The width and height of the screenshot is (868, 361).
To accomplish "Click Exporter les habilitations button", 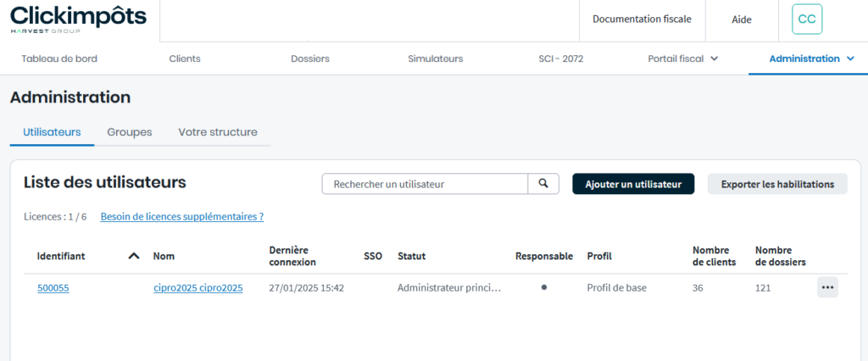I will (x=776, y=184).
